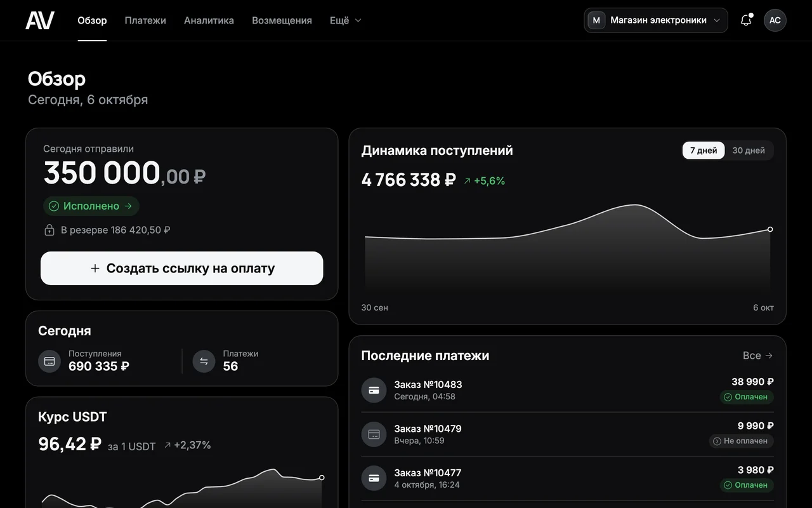Viewport: 812px width, 508px height.
Task: Click the 96,42 ₽ USDT rate
Action: point(70,444)
